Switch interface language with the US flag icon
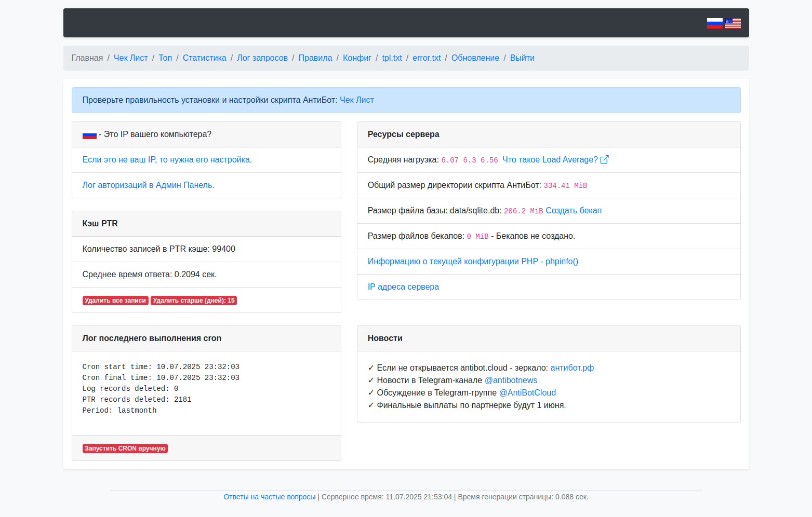 click(733, 23)
